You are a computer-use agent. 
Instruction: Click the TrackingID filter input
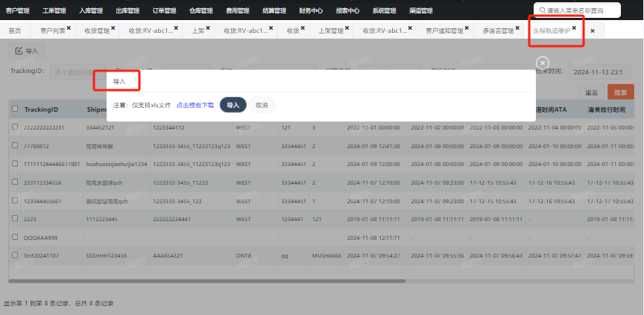pyautogui.click(x=78, y=72)
